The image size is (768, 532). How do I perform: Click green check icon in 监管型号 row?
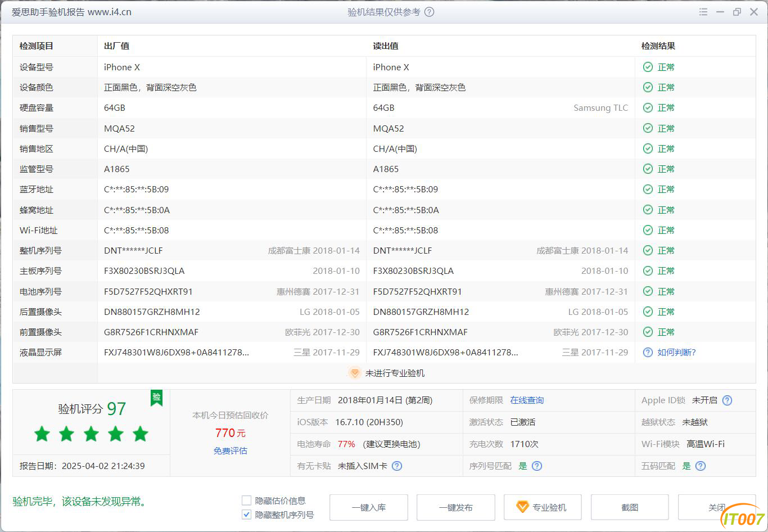[x=648, y=169]
